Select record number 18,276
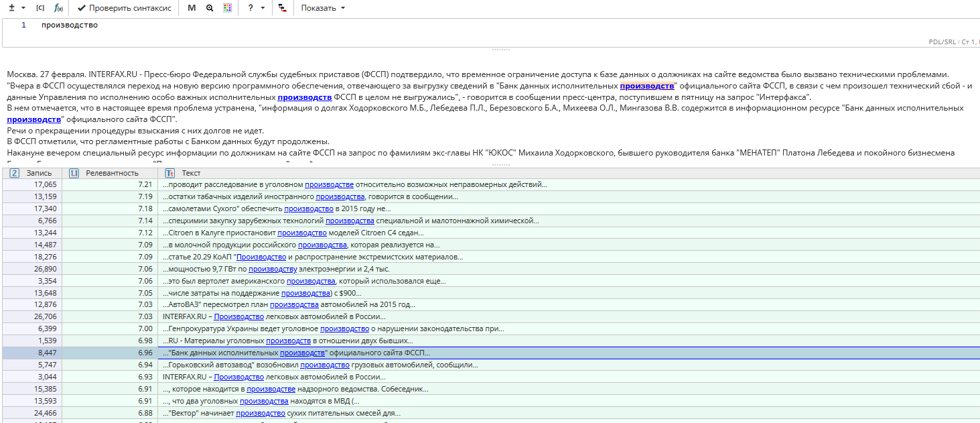 46,257
